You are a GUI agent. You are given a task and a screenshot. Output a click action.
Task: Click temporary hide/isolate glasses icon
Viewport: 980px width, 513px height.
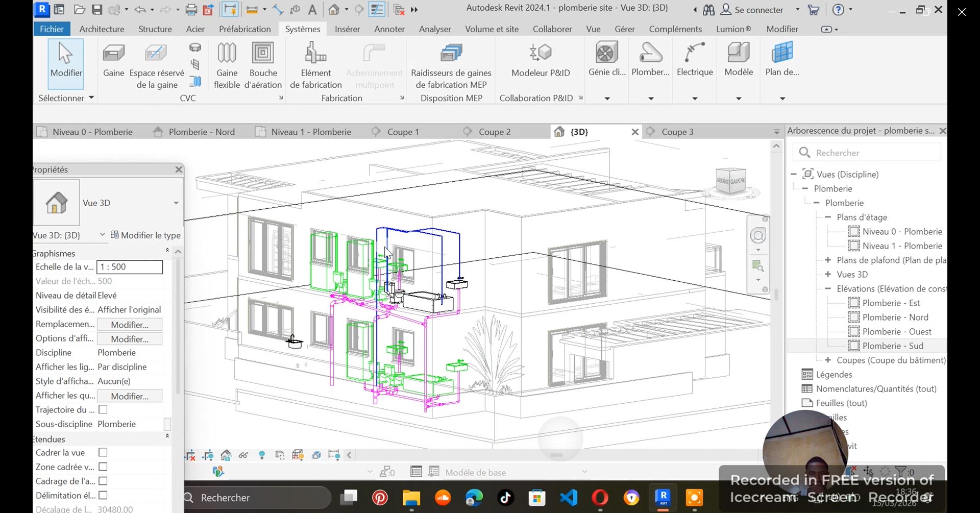(x=243, y=455)
